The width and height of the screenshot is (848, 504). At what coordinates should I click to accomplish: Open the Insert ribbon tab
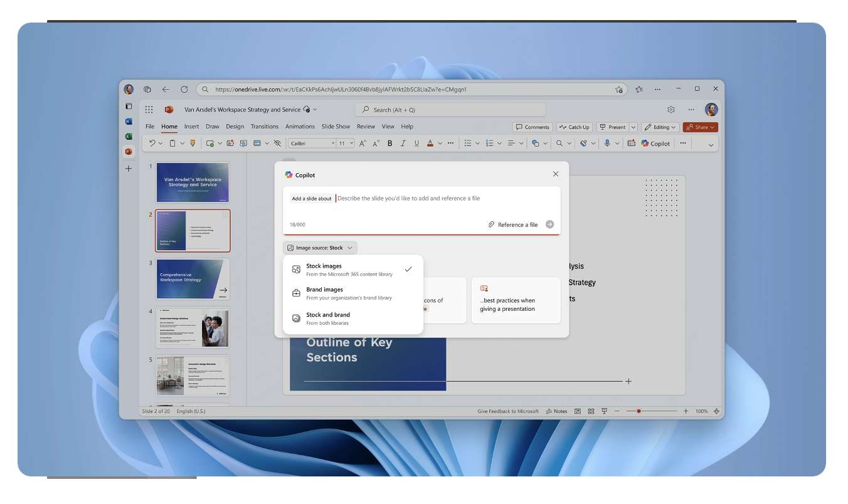click(191, 127)
